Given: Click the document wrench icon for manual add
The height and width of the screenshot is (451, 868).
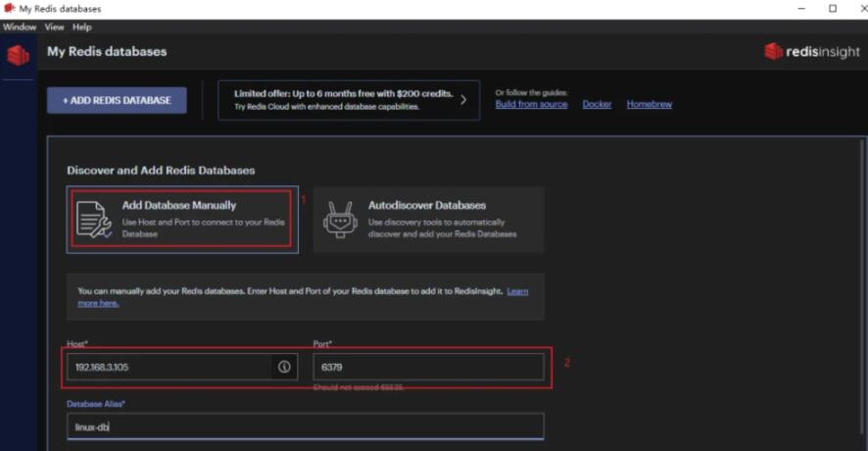Looking at the screenshot, I should click(x=95, y=220).
